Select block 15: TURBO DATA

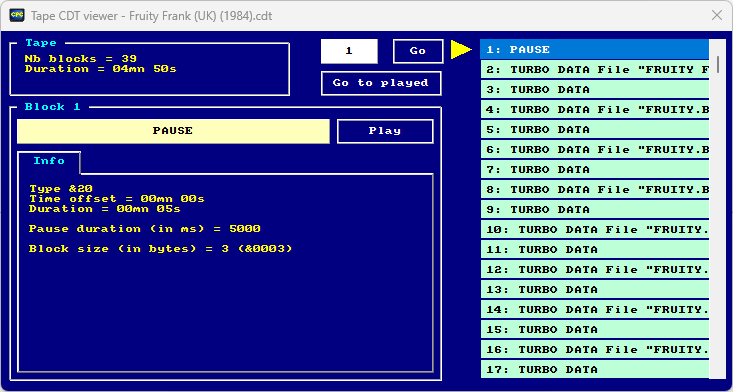point(595,330)
